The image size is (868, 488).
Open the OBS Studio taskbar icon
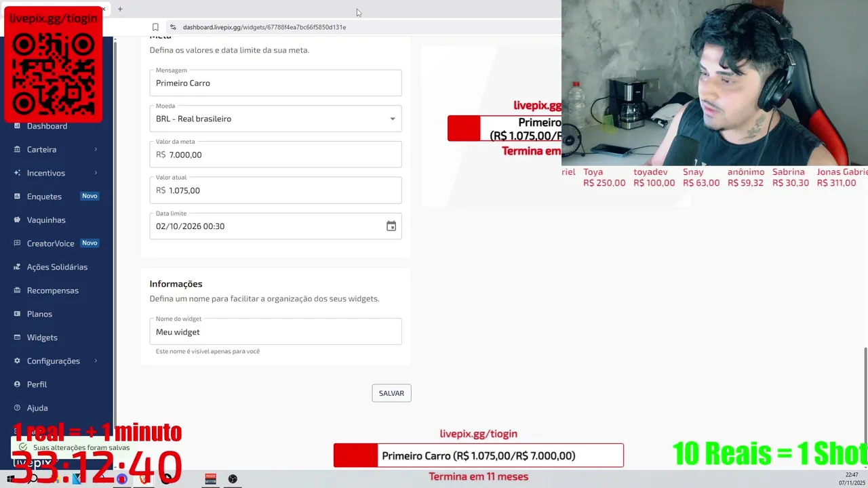[233, 479]
